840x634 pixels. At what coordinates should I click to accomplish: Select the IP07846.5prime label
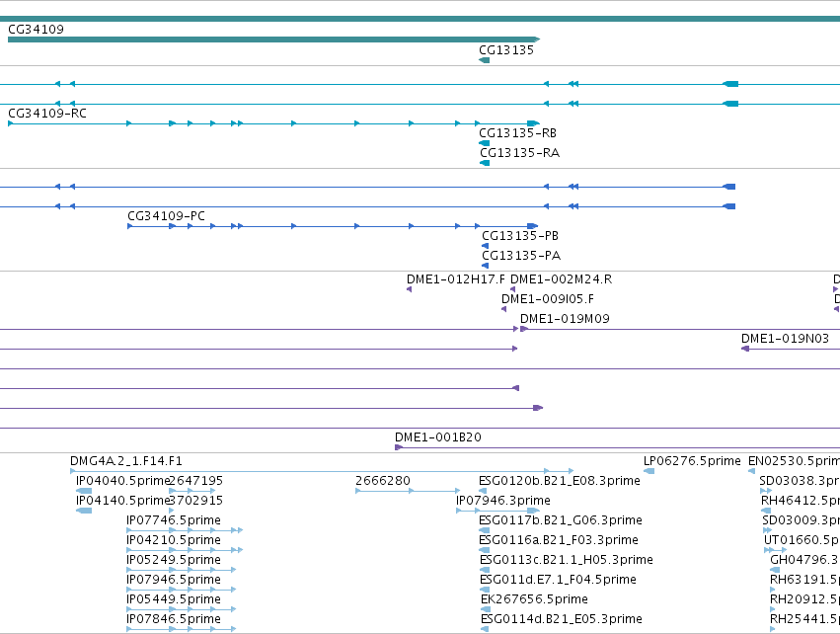(x=174, y=620)
